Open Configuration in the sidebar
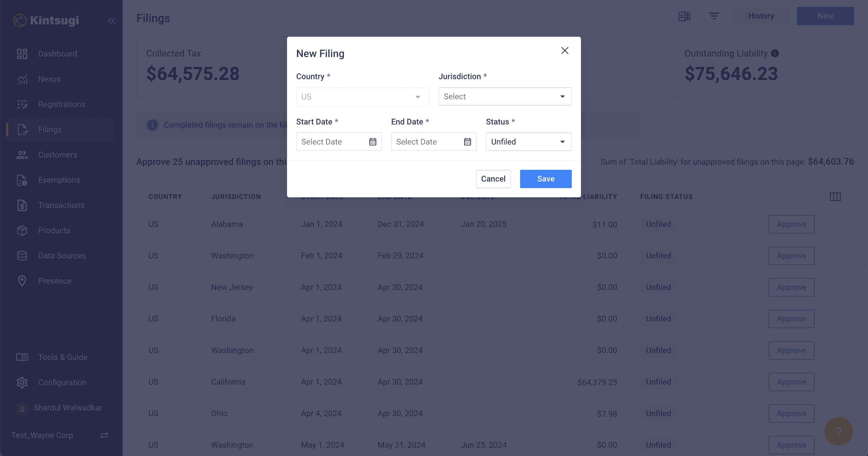868x456 pixels. pyautogui.click(x=62, y=382)
